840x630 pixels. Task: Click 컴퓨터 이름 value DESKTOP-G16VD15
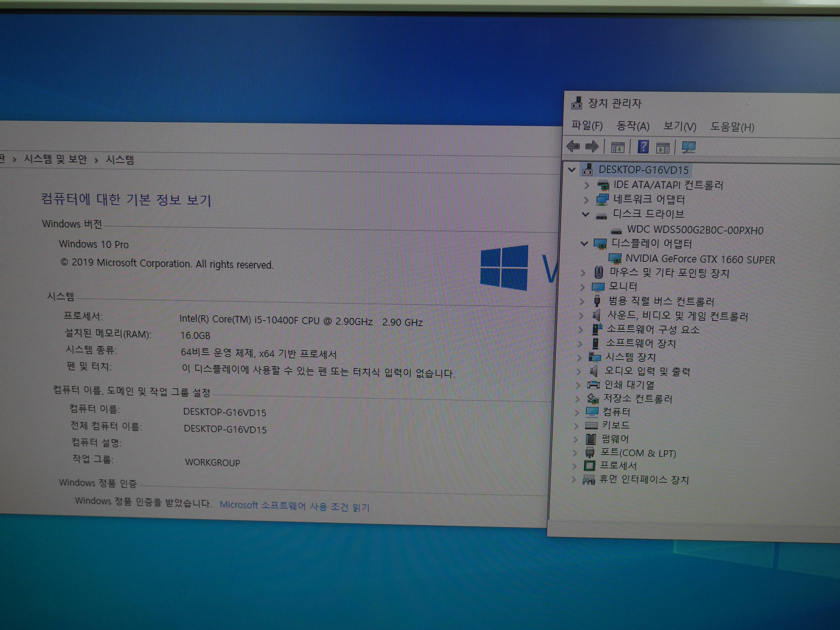point(225,412)
